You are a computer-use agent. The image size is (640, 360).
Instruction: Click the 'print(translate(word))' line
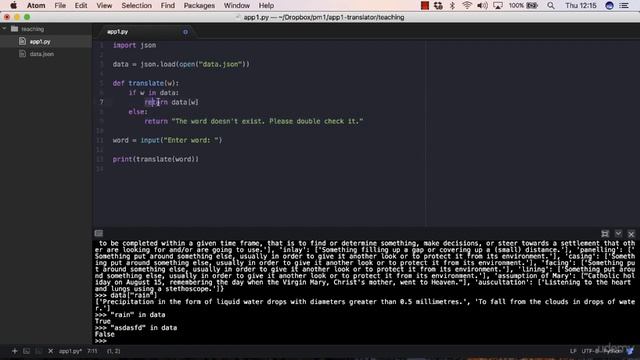tap(156, 159)
